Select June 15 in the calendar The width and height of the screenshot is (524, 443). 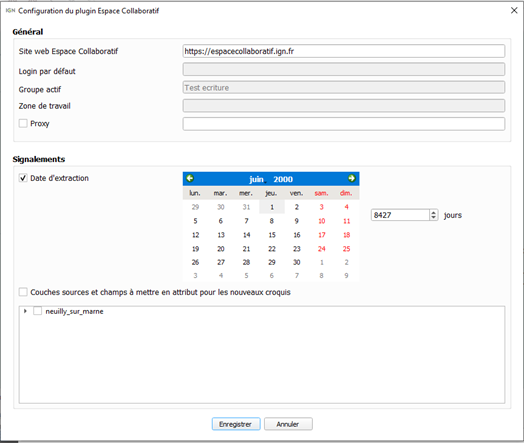(272, 235)
